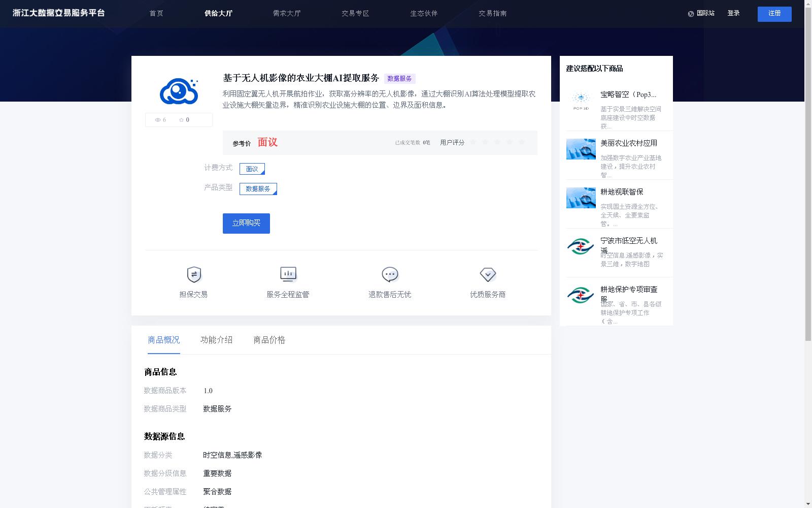The image size is (812, 508).
Task: Switch to the 功能介绍 tab
Action: [217, 340]
